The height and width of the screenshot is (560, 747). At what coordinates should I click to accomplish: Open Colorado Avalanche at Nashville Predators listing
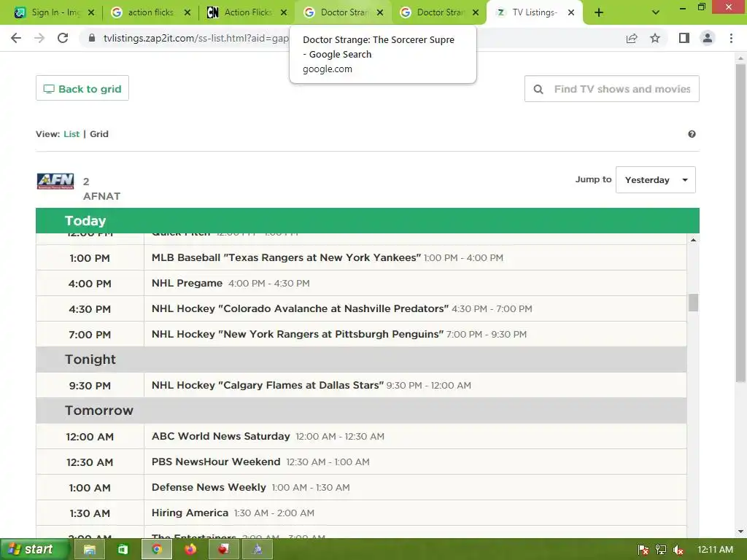tap(300, 308)
